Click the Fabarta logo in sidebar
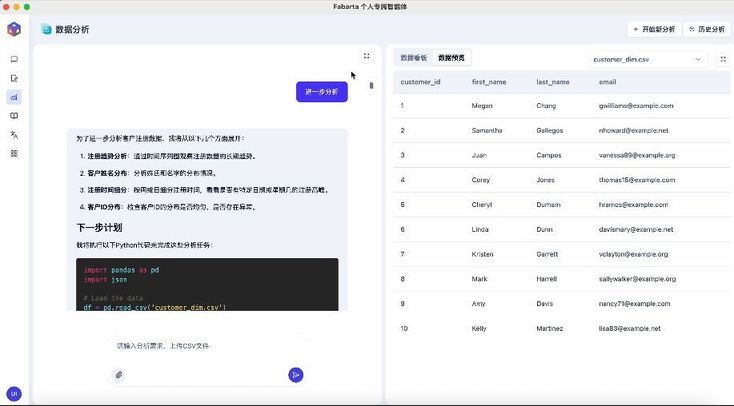 click(x=14, y=29)
